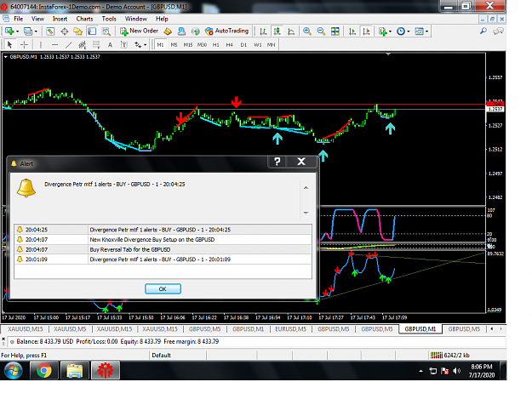
Task: Open the search magnifier in the toolbar
Action: pos(483,31)
